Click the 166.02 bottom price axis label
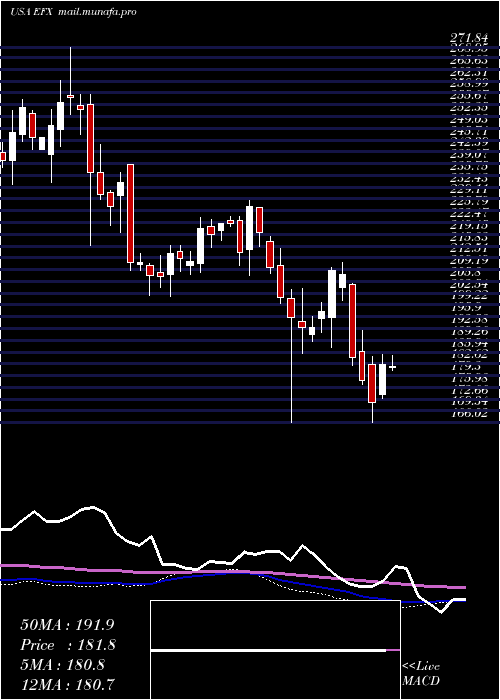The image size is (500, 700). 468,414
